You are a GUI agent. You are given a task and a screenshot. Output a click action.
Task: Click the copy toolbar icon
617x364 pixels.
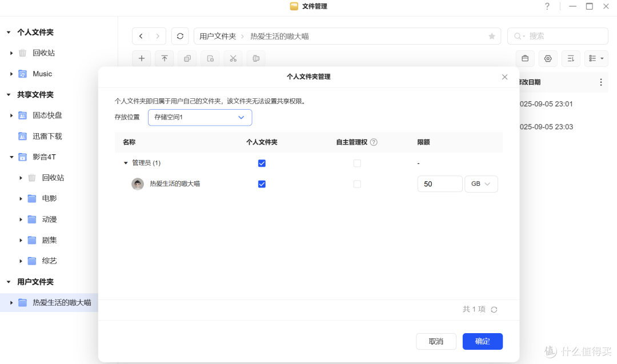coord(187,59)
